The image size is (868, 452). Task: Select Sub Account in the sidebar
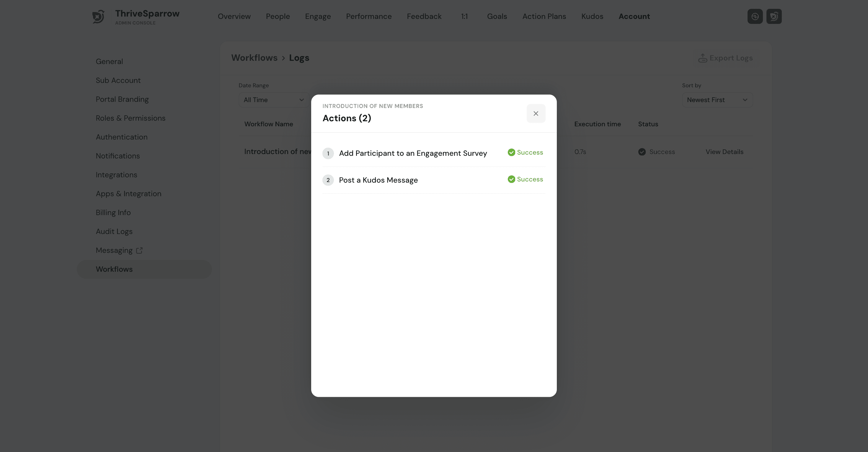118,80
